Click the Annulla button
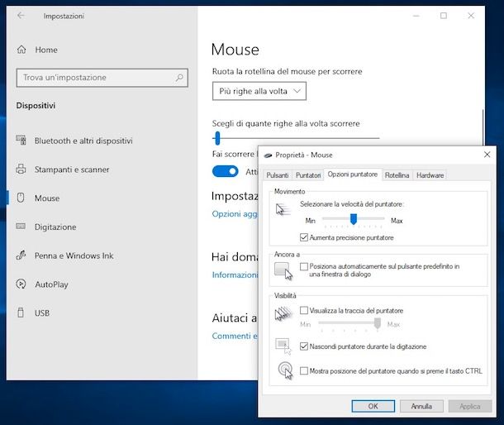Viewport: 504px width, 425px height. [421, 406]
